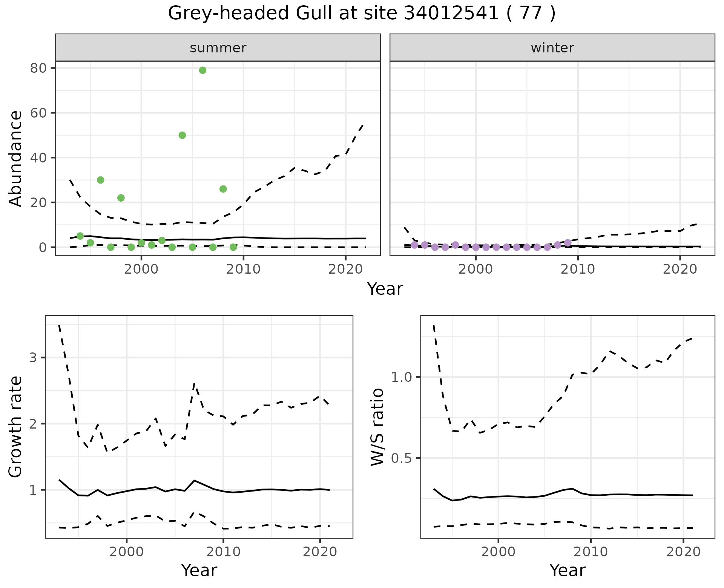The image size is (724, 588).
Task: Click the 2010 tick in the winter panel
Action: pos(578,269)
